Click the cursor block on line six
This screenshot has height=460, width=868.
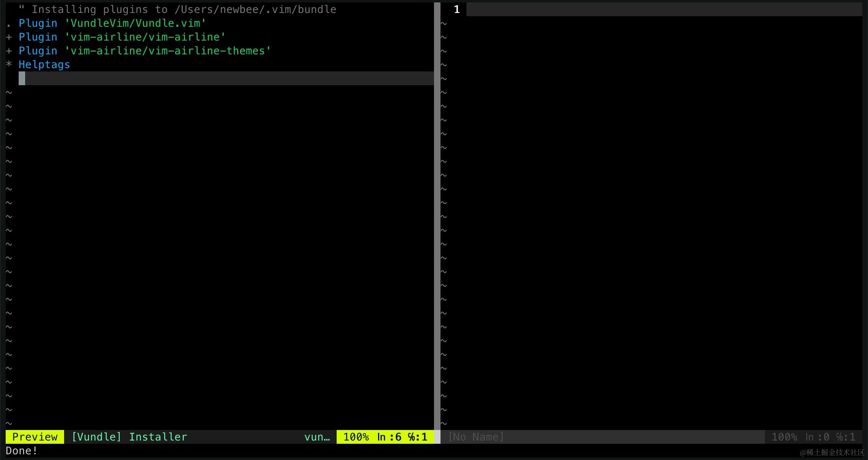(22, 78)
